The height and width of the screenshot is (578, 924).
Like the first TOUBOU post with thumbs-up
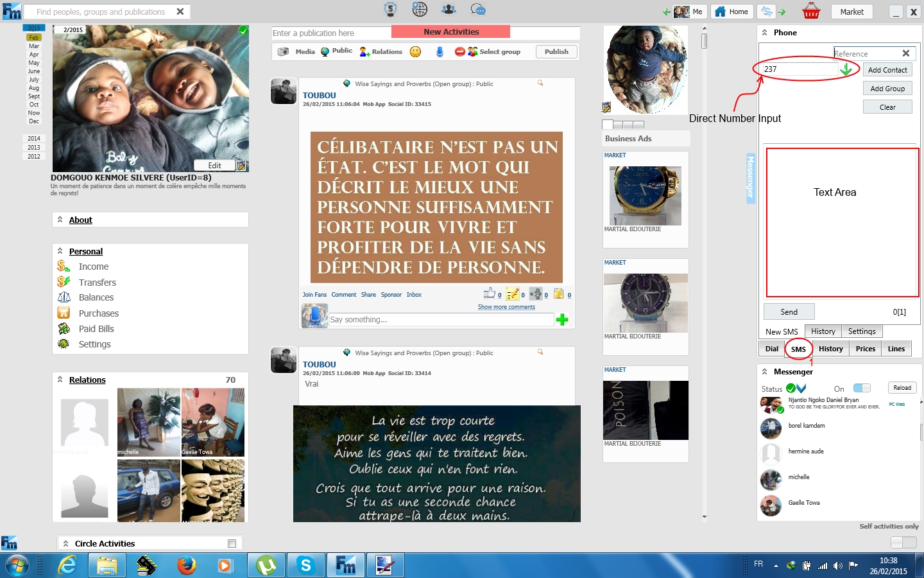coord(490,293)
